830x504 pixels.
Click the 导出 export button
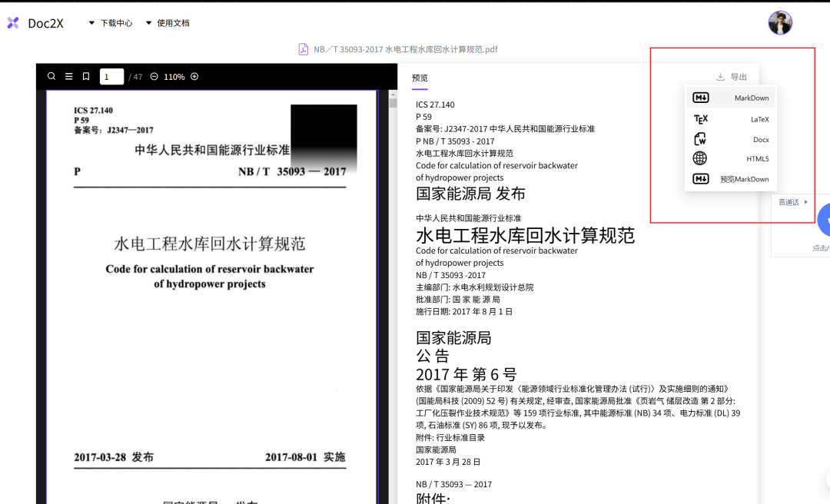pos(732,76)
